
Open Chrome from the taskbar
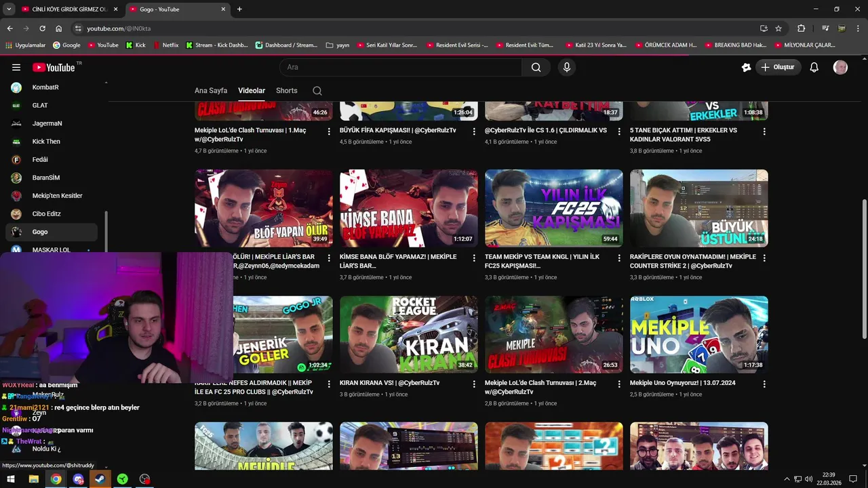[56, 479]
